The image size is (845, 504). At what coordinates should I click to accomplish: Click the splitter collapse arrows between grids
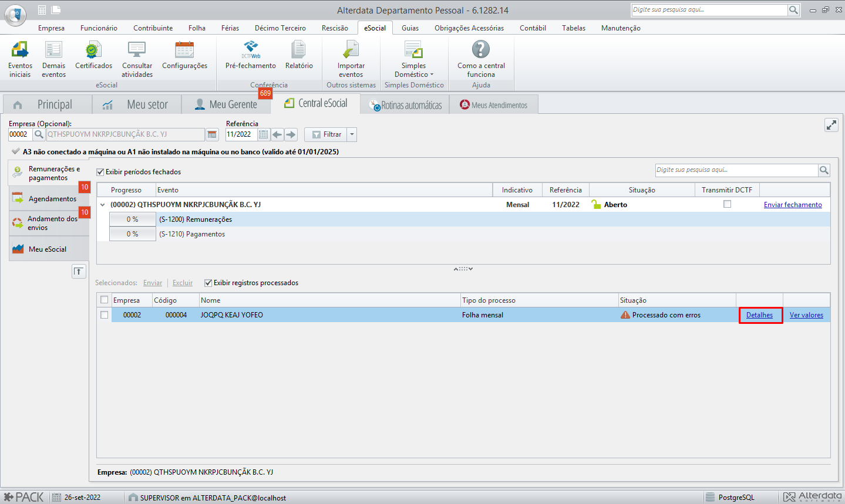(x=463, y=269)
